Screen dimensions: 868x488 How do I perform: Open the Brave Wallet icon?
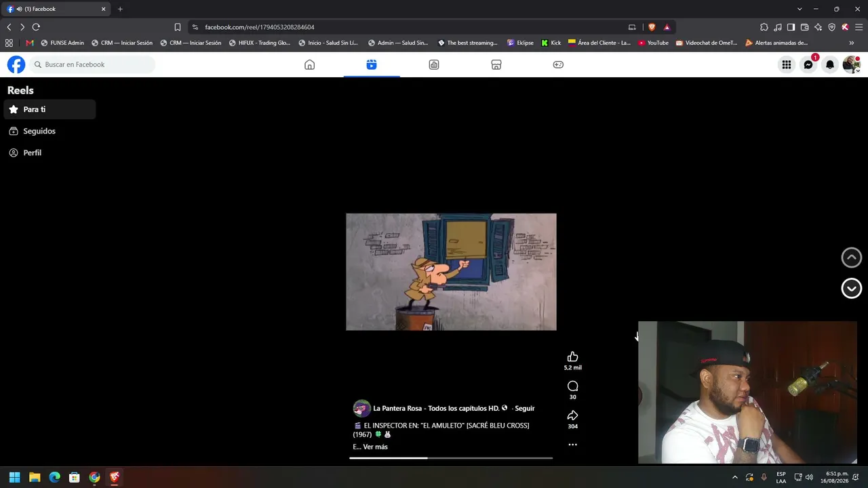(x=804, y=27)
